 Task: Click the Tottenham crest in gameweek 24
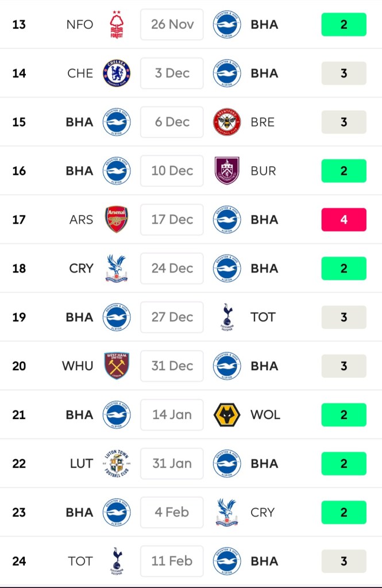point(117,561)
